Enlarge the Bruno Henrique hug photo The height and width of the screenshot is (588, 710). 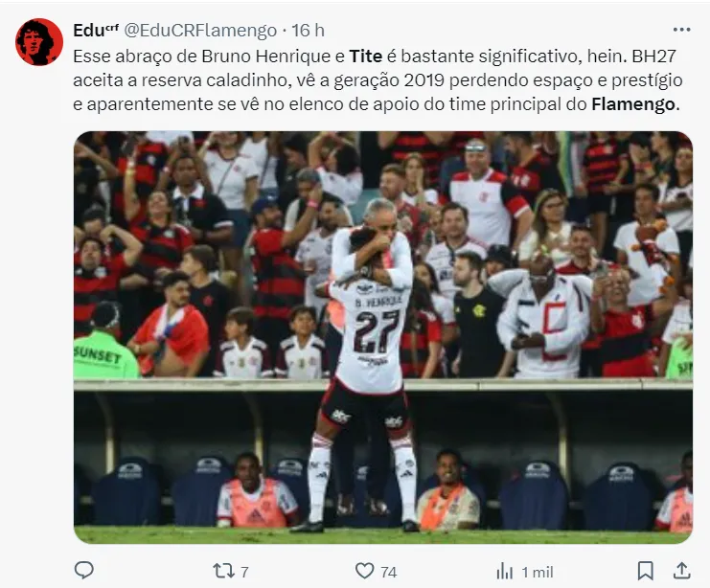point(383,337)
